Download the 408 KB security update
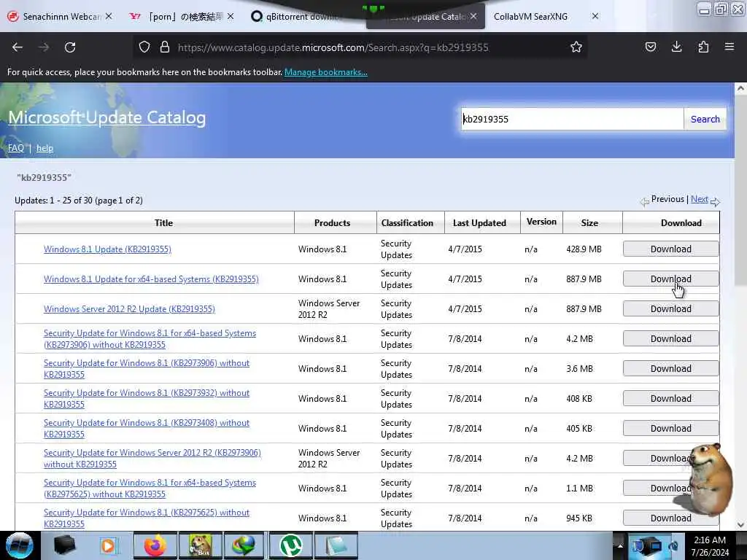747x560 pixels. pyautogui.click(x=671, y=399)
